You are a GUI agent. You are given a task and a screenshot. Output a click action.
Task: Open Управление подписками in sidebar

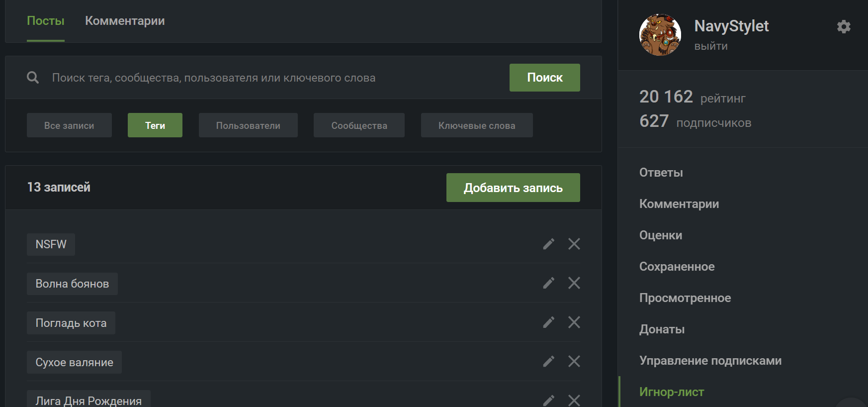click(710, 361)
